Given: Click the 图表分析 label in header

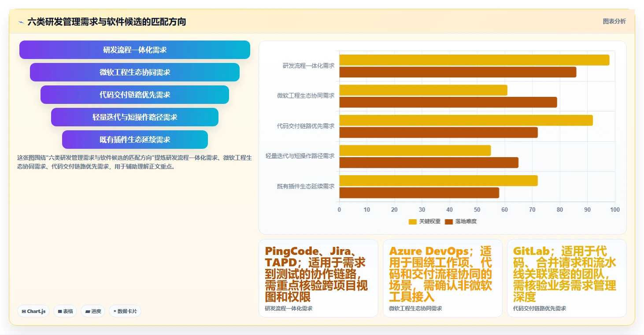Looking at the screenshot, I should pyautogui.click(x=614, y=21).
